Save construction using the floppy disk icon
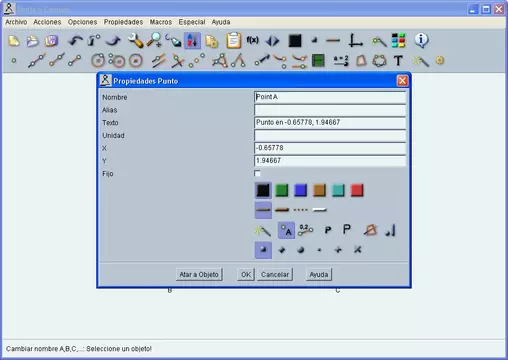The image size is (508, 360). pyautogui.click(x=52, y=41)
